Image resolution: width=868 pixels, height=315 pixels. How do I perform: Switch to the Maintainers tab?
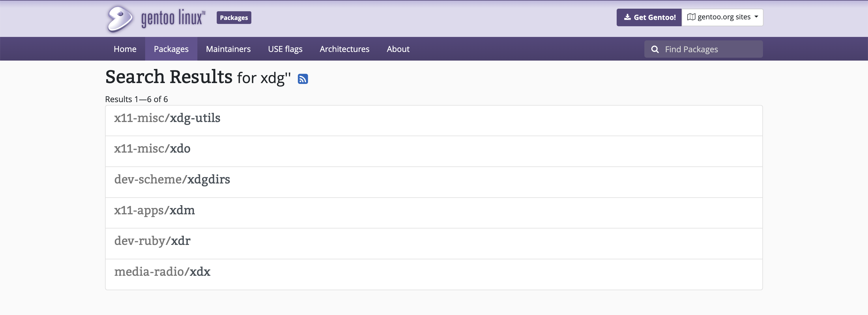tap(228, 49)
